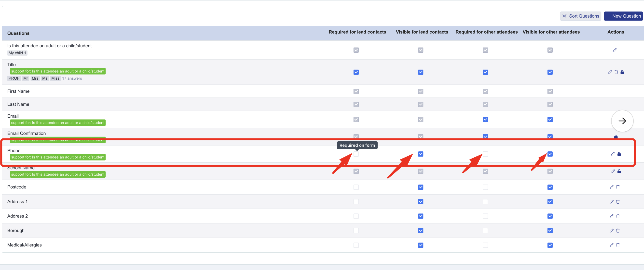Click the green support tag under Phone

click(x=57, y=157)
